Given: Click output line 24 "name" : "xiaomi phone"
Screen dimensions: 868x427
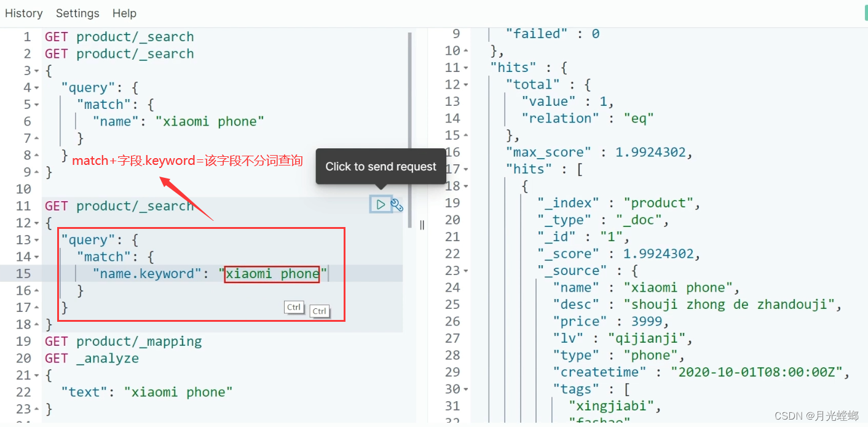Looking at the screenshot, I should click(x=646, y=287).
